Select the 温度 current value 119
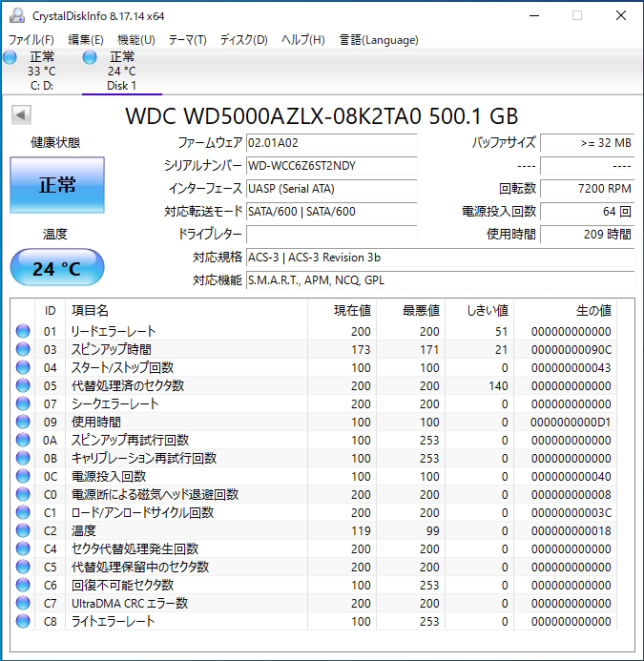644x661 pixels. [x=361, y=530]
